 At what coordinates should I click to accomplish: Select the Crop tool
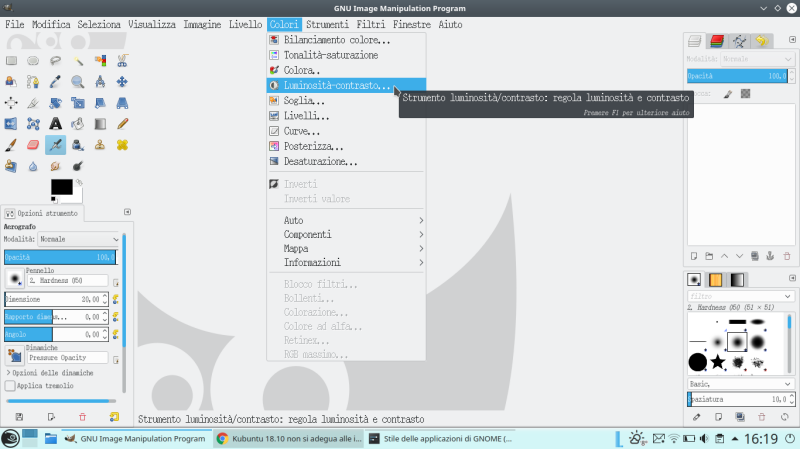click(33, 103)
